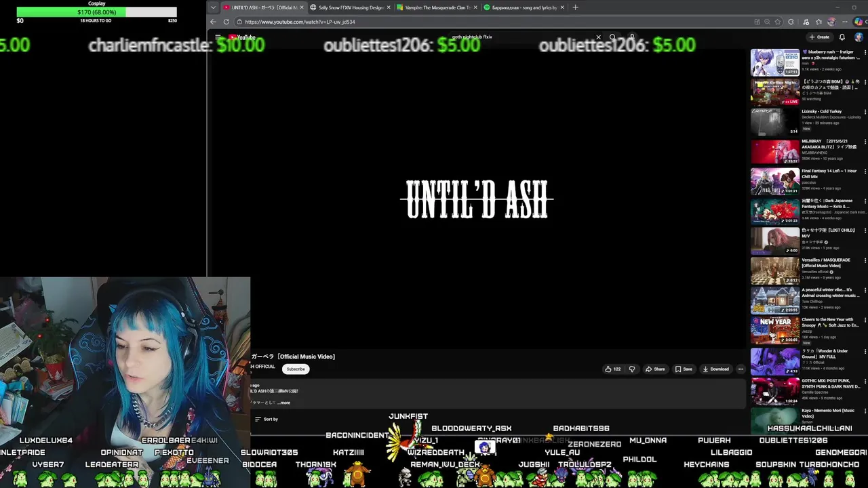Open more actions ellipsis under video
Viewport: 868px width, 488px height.
pos(741,369)
